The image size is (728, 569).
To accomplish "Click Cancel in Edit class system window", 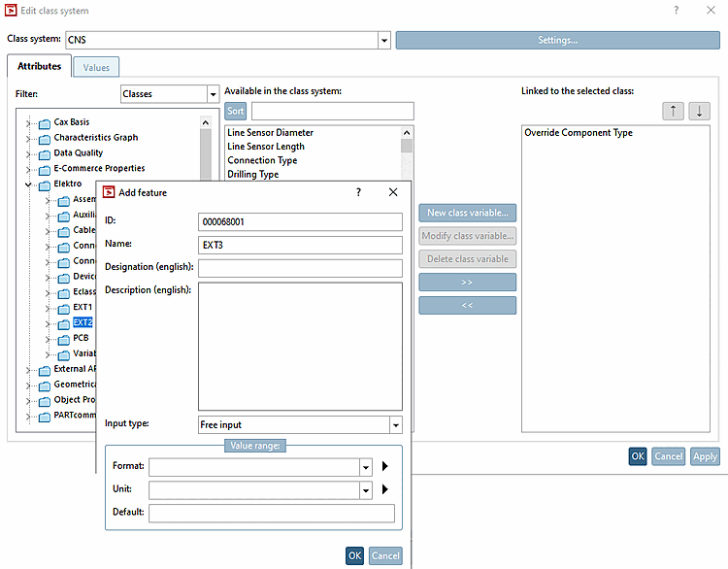I will [x=669, y=456].
